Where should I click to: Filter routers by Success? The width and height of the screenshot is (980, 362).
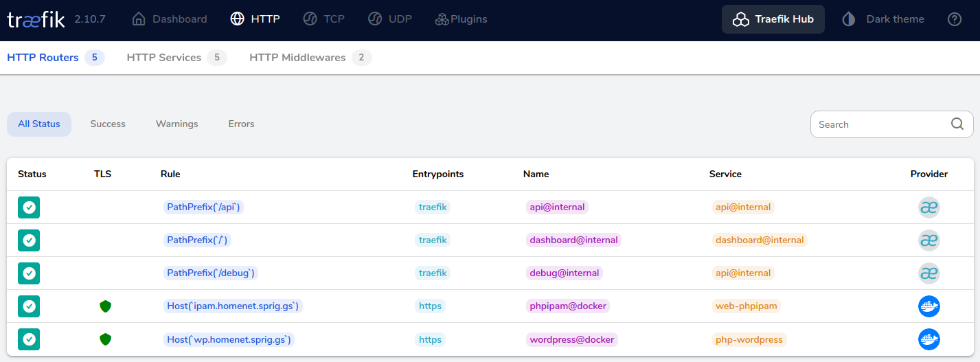pos(108,124)
